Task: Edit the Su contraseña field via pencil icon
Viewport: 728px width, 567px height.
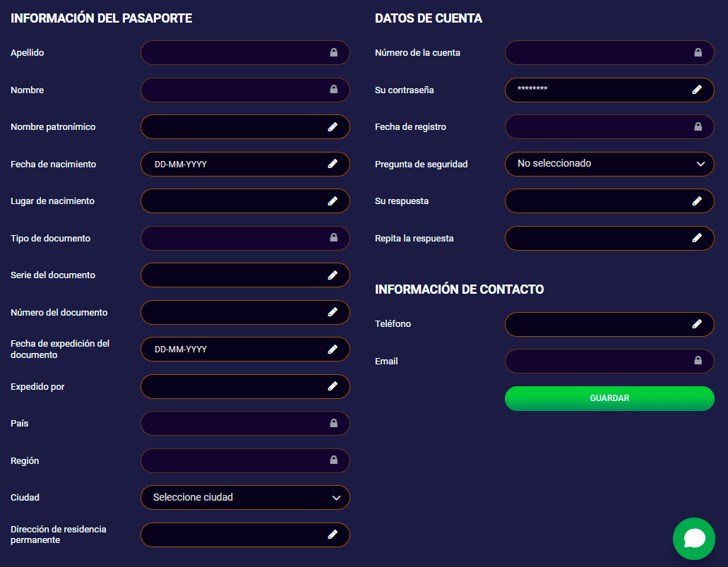Action: 697,90
